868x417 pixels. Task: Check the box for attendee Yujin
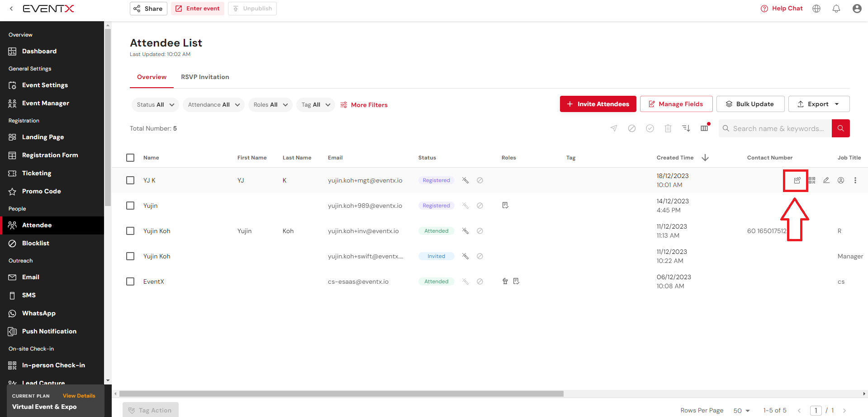pyautogui.click(x=130, y=206)
